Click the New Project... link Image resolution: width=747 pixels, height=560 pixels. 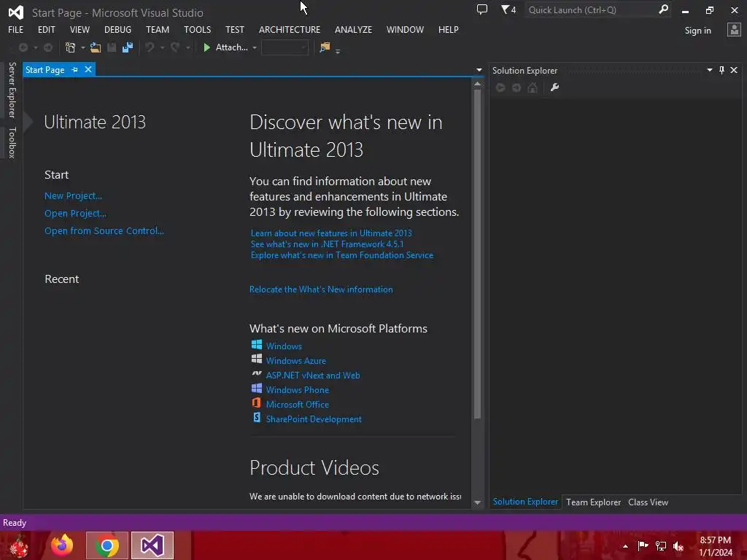(x=74, y=195)
